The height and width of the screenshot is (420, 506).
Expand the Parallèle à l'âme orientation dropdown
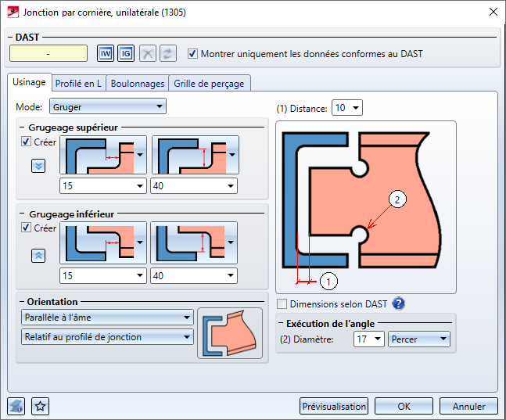tap(107, 317)
